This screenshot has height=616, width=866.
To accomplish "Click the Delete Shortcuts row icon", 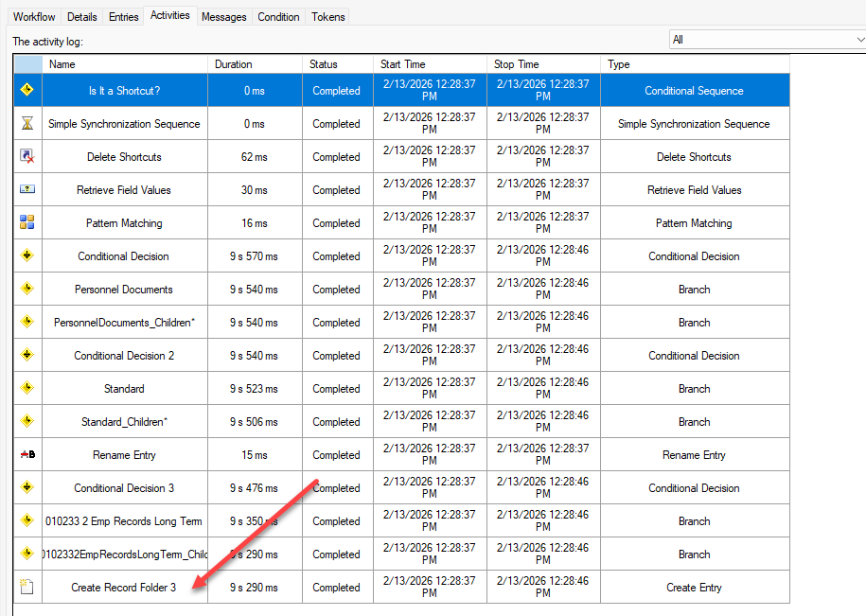I will (x=27, y=157).
